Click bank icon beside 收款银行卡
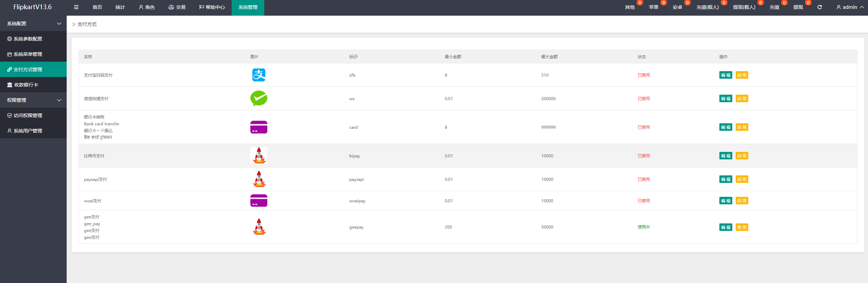 [10, 85]
